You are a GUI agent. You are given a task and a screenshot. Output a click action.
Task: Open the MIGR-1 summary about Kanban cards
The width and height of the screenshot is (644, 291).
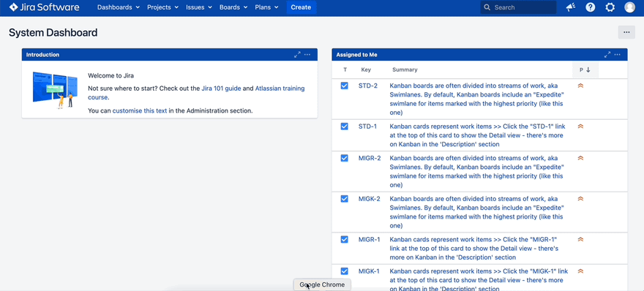point(474,249)
